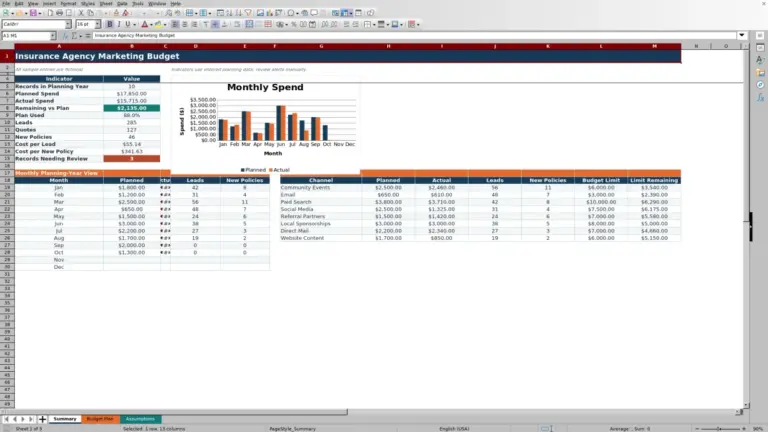This screenshot has height=432, width=768.
Task: Click the Format as Percent icon
Action: pos(294,24)
